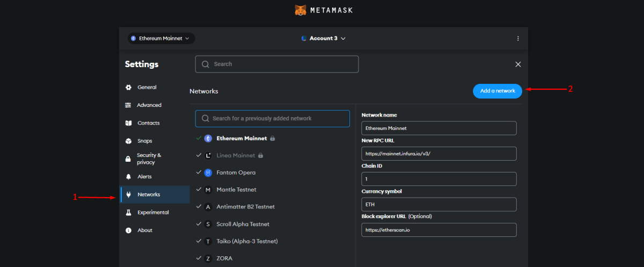The height and width of the screenshot is (267, 644).
Task: Open the General settings tab
Action: pyautogui.click(x=147, y=87)
